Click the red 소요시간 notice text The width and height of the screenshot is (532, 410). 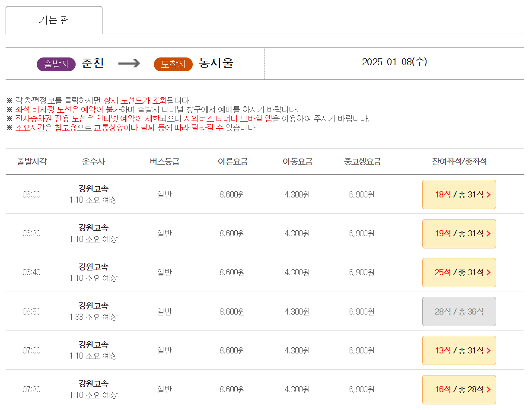30,128
